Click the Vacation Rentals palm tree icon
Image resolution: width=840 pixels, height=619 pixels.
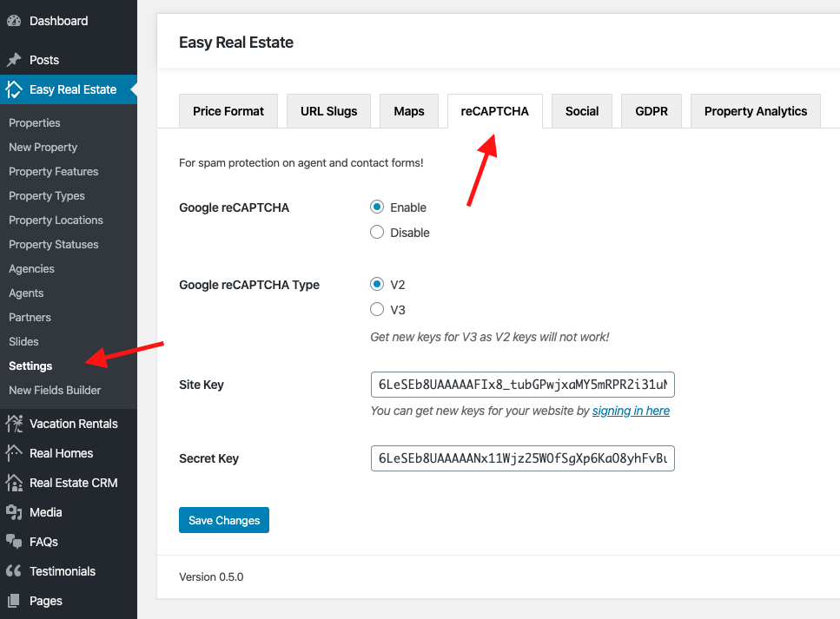tap(14, 424)
